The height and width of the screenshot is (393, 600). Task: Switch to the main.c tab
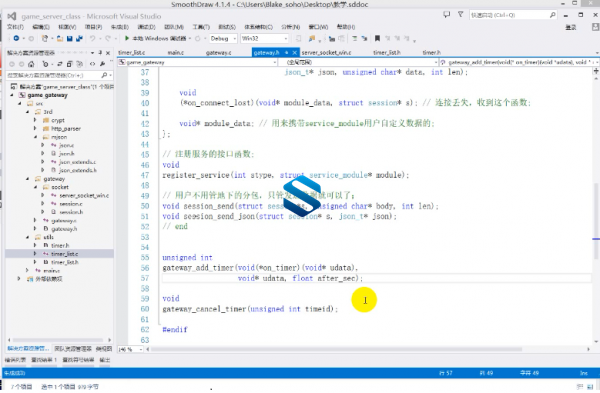176,52
